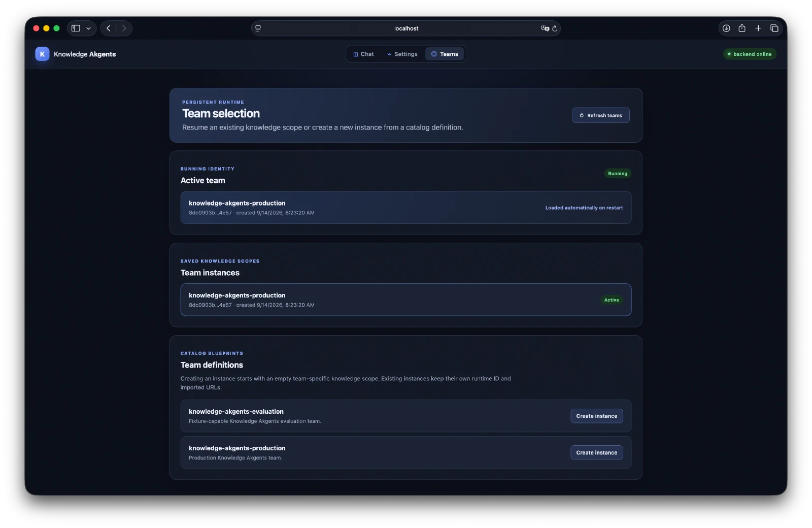Open the Safari share menu
This screenshot has width=812, height=528.
(x=742, y=28)
